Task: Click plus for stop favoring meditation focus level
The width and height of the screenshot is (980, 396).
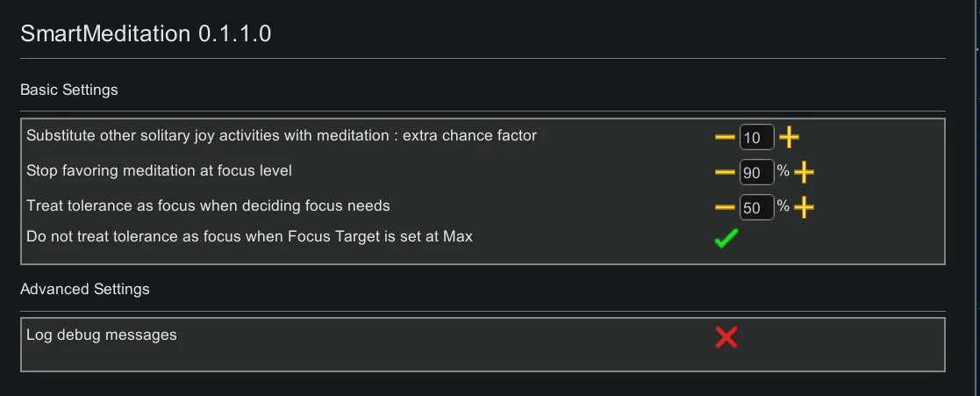Action: (804, 172)
